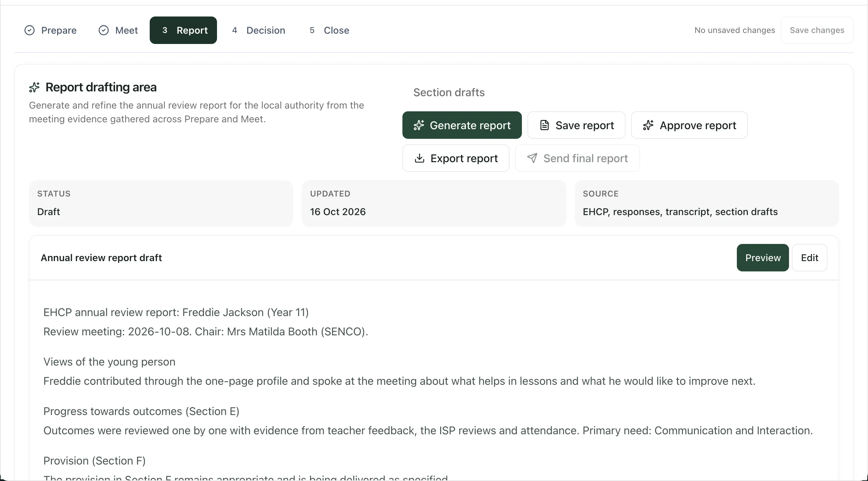Switch the draft to Edit mode

click(x=810, y=258)
